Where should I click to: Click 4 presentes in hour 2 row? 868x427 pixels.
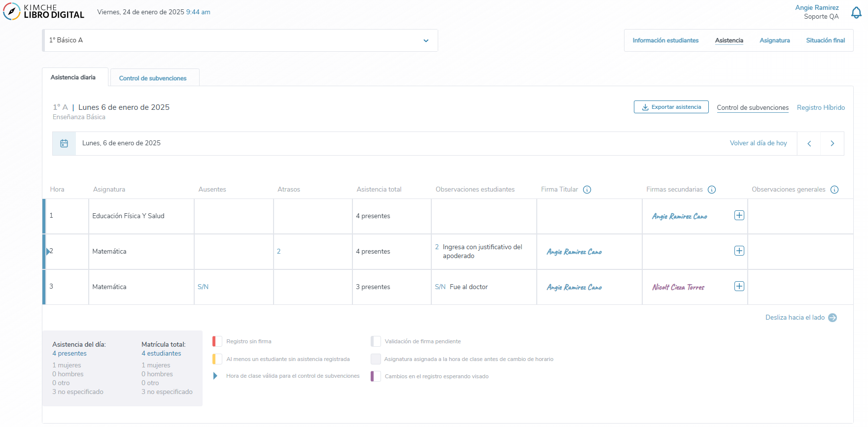click(x=373, y=252)
